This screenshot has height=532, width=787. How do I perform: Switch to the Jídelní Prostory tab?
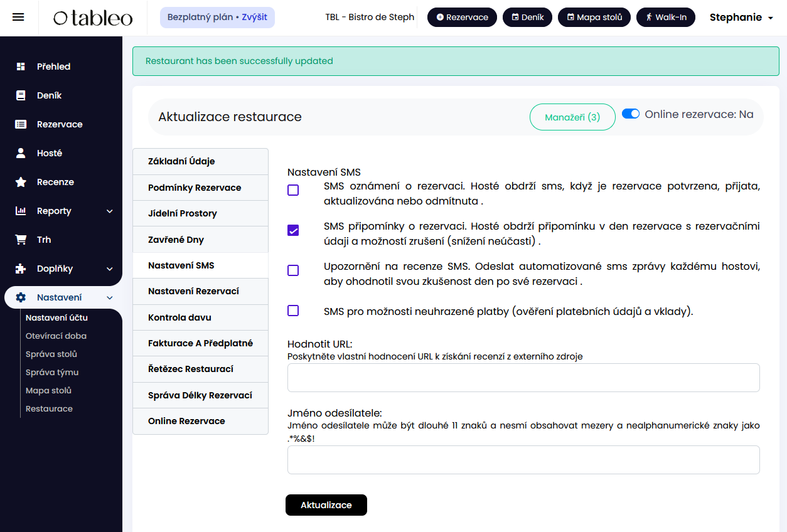point(200,213)
